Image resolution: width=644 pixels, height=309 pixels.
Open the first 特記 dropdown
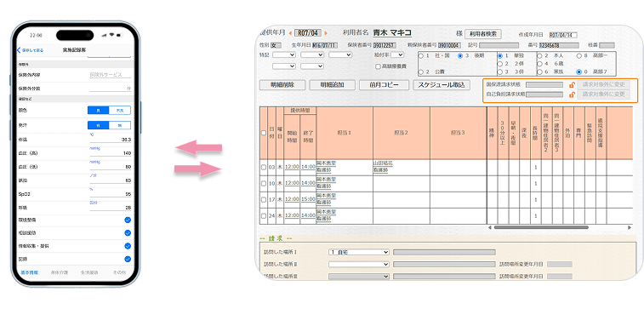tap(284, 54)
